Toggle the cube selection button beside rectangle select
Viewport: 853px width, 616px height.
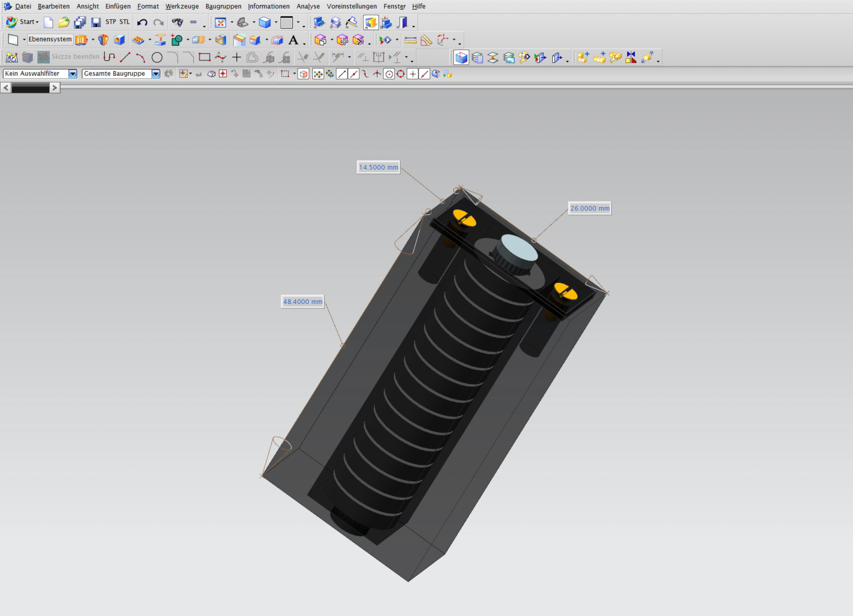pyautogui.click(x=303, y=74)
